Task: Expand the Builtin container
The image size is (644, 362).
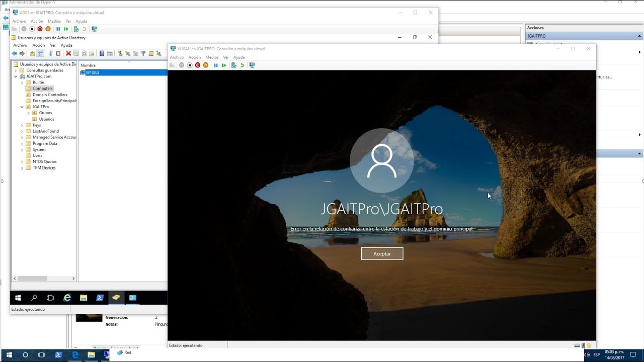Action: tap(22, 82)
